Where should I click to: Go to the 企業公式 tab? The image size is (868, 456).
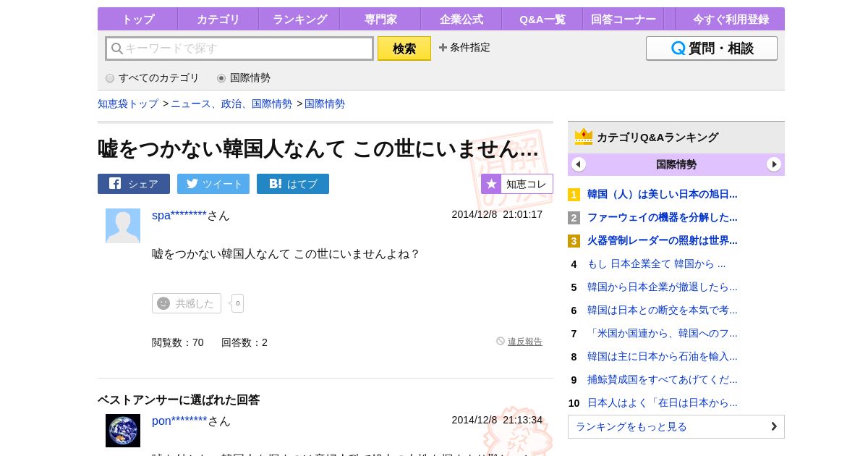point(461,19)
